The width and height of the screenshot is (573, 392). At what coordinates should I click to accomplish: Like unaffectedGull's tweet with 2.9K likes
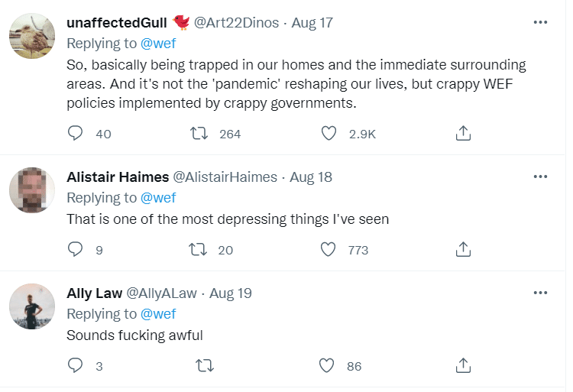pos(329,134)
